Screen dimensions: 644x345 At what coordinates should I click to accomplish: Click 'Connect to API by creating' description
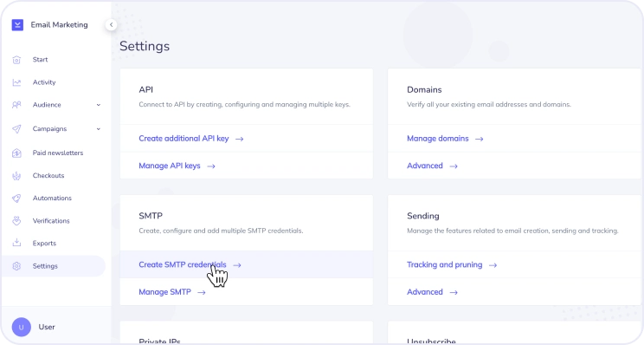pos(244,104)
